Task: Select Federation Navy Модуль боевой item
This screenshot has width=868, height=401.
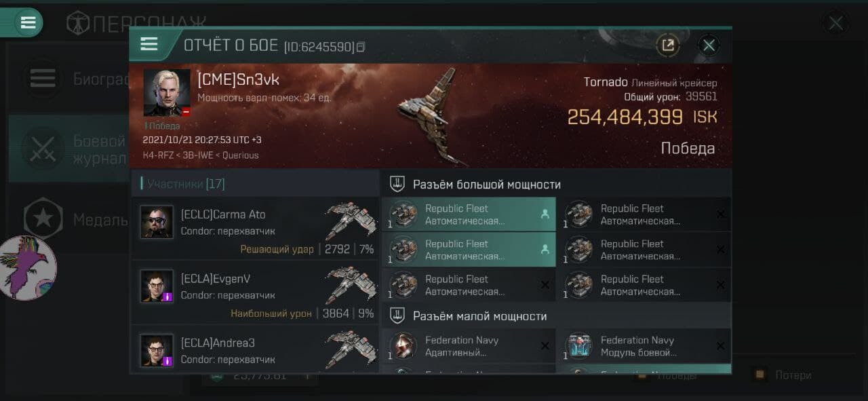Action: click(644, 346)
